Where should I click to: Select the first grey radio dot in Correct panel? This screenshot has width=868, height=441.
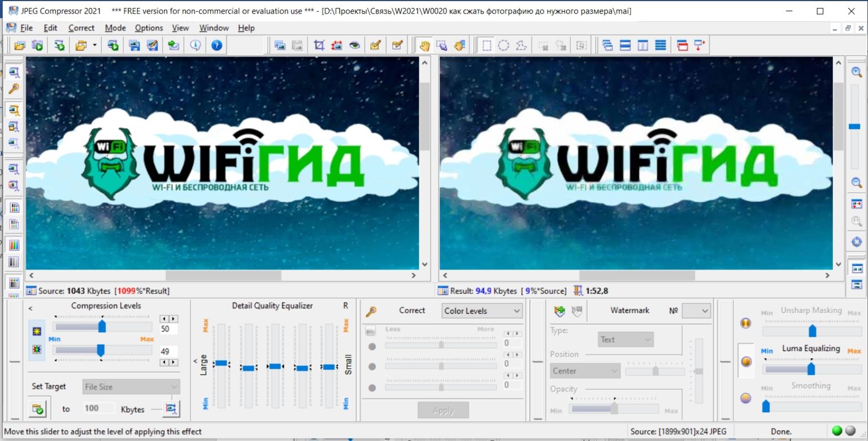pyautogui.click(x=372, y=346)
